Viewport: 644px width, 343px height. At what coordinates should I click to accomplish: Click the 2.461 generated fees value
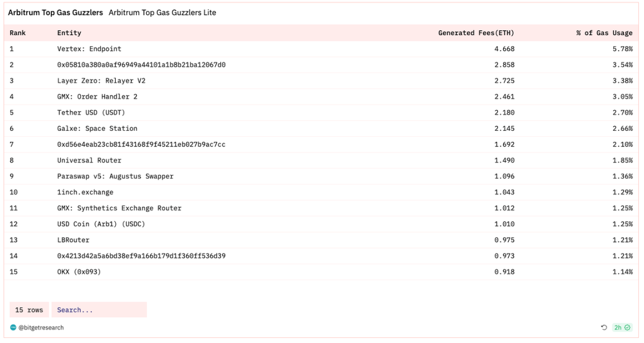click(504, 97)
